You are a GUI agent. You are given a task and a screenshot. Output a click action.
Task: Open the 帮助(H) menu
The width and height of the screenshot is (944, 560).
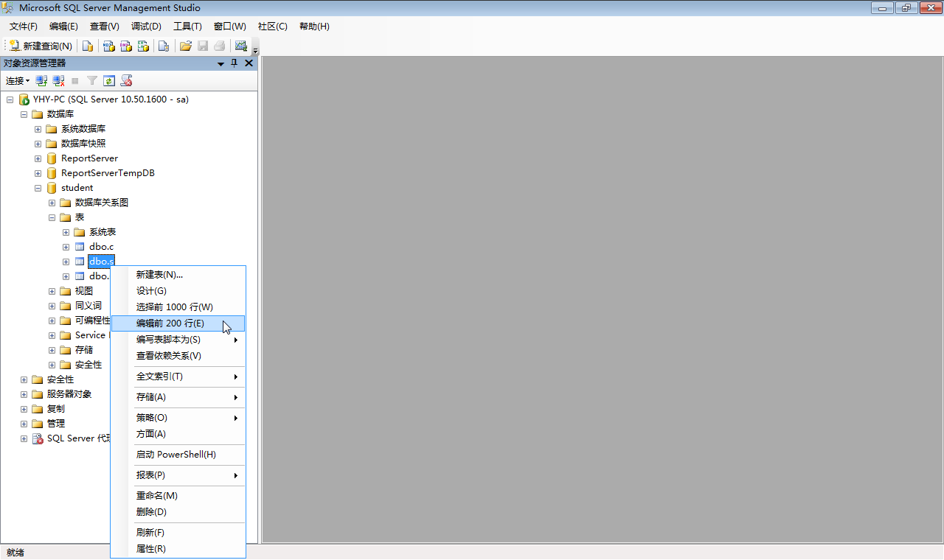[314, 27]
